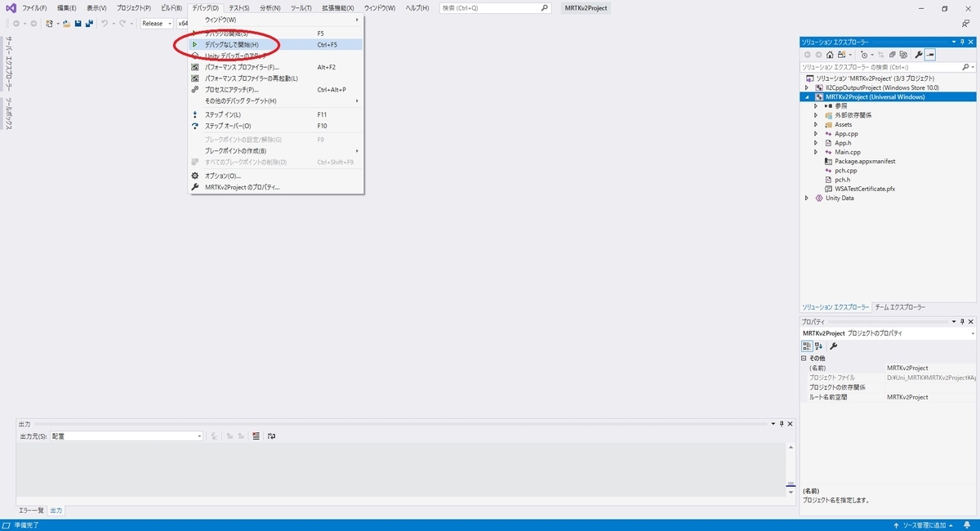The width and height of the screenshot is (980, 531).
Task: Click the quick launch search field
Action: pos(496,7)
